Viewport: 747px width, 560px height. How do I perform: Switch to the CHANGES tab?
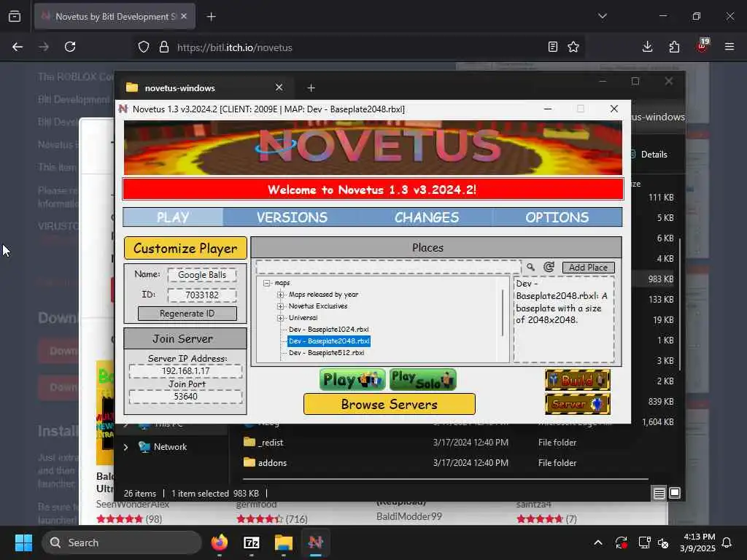point(426,217)
